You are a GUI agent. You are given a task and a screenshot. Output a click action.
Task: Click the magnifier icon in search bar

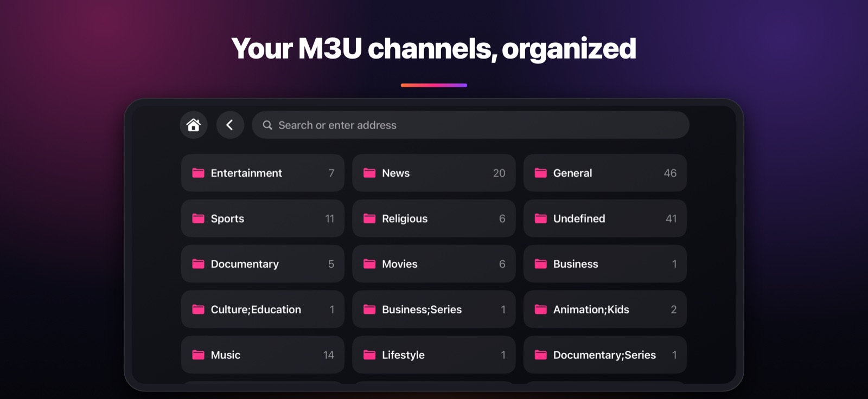(267, 125)
